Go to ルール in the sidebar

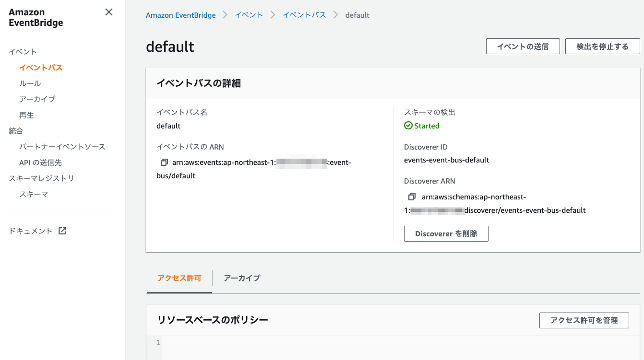click(30, 83)
